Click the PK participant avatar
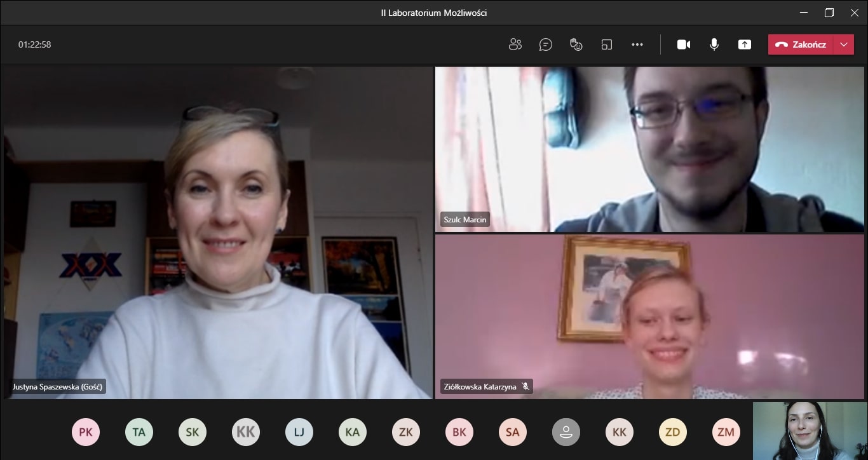 point(86,433)
